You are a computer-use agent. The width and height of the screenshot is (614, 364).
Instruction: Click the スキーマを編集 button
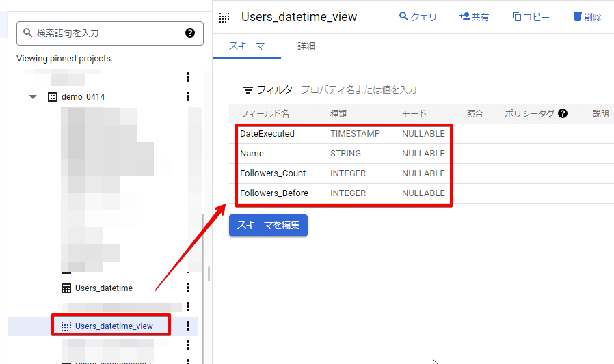pyautogui.click(x=268, y=225)
